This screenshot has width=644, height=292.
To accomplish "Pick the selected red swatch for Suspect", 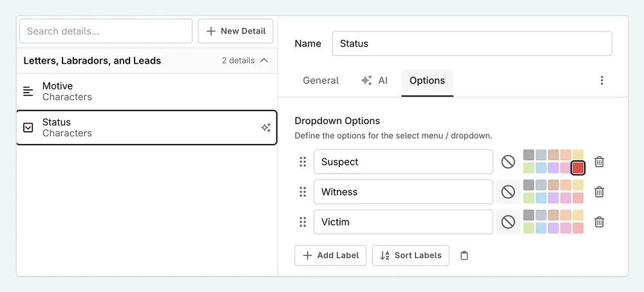I will [578, 168].
